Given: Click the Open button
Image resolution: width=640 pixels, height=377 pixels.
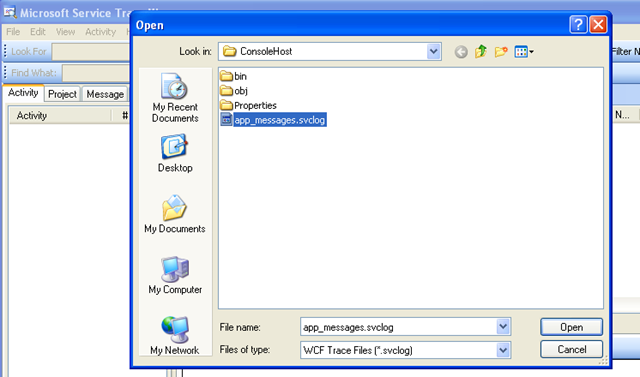Looking at the screenshot, I should pos(571,327).
